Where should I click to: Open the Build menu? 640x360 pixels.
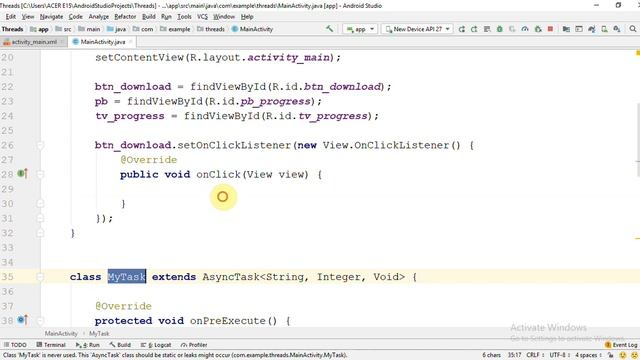[149, 17]
